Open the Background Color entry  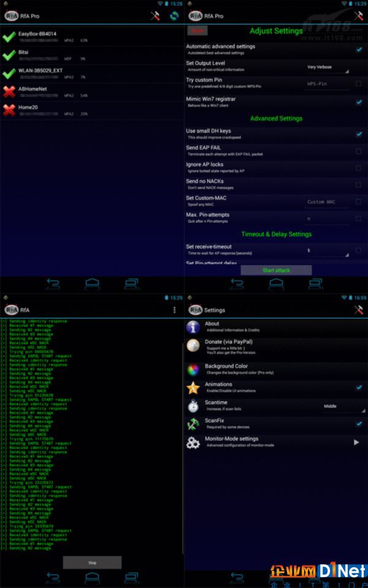(x=276, y=370)
